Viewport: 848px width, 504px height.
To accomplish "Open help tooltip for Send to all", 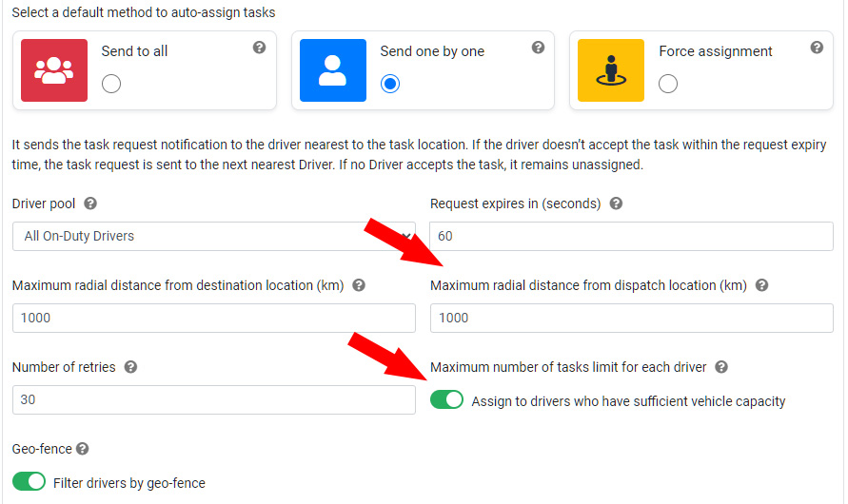I will 259,48.
